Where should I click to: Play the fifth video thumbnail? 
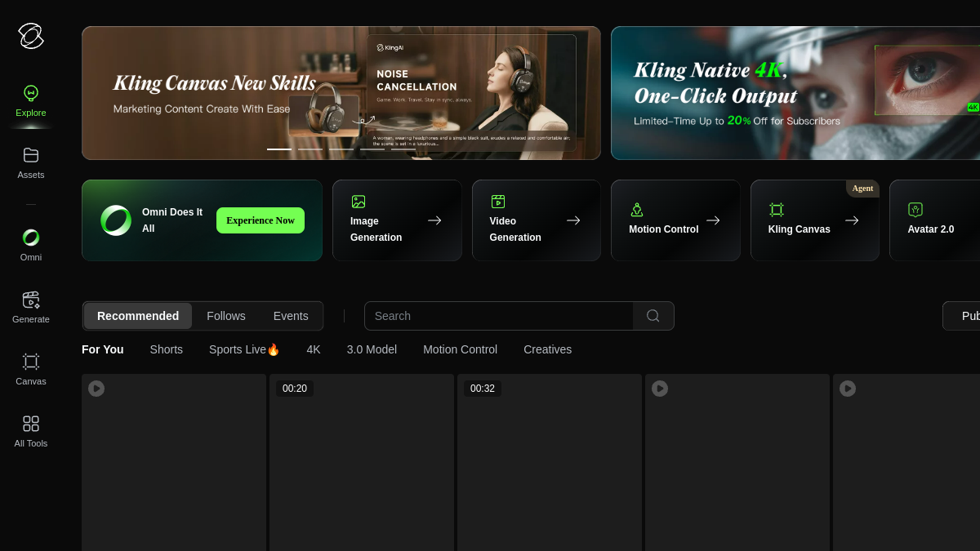coord(848,389)
